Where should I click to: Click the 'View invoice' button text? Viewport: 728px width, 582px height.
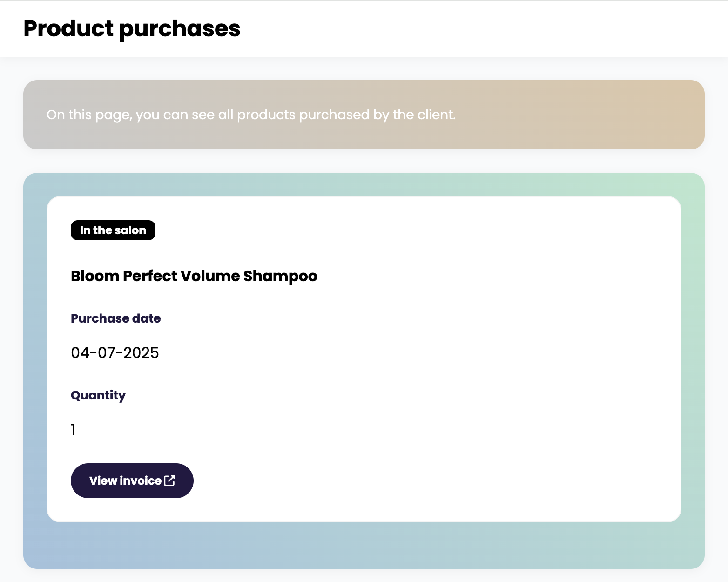coord(125,480)
